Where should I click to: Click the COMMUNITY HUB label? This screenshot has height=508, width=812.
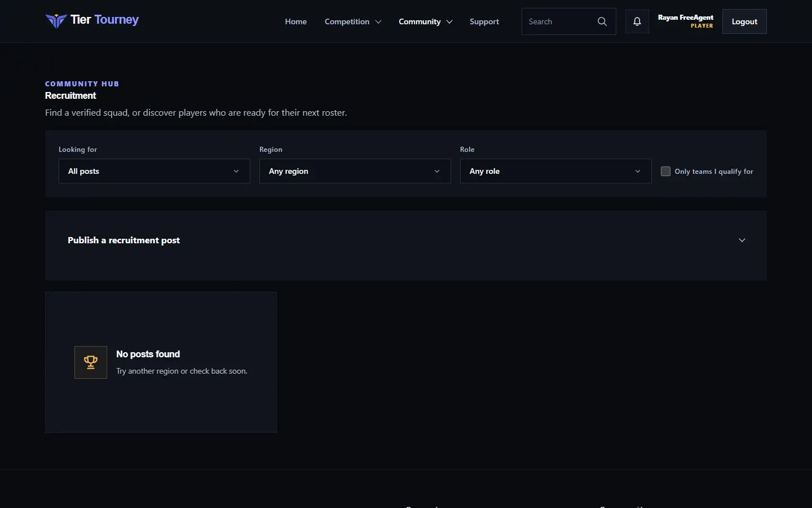(82, 84)
